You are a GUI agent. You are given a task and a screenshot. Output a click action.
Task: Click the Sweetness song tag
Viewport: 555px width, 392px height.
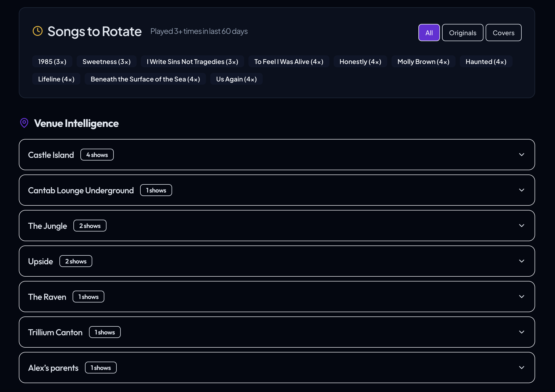pos(106,62)
